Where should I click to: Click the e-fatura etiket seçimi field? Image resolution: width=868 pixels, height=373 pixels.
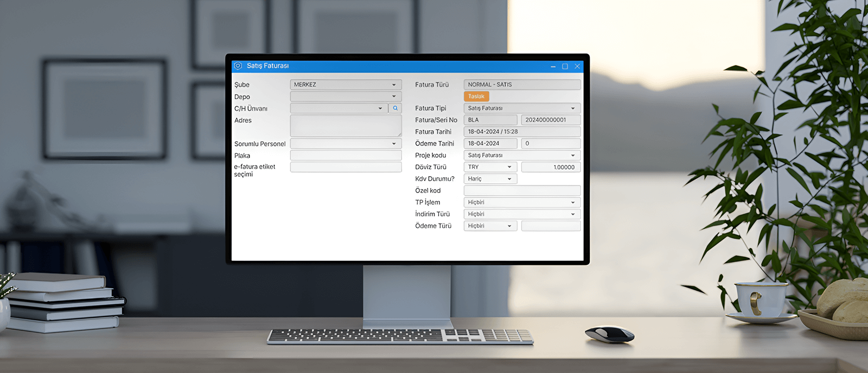pos(346,167)
